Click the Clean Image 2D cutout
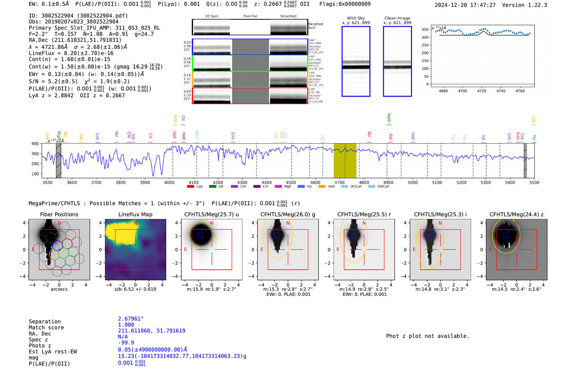This screenshot has width=576, height=392. (x=397, y=61)
